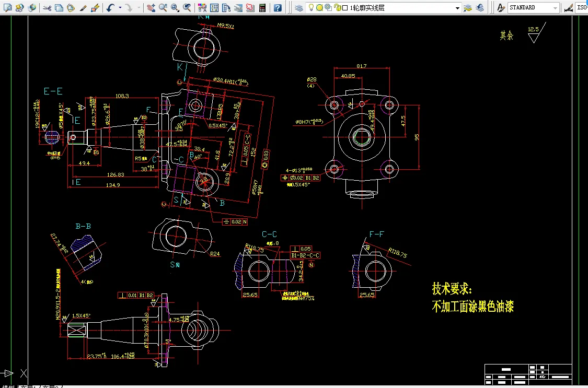Click the E-E section view label
Viewport: 588px width, 388px height.
[53, 91]
